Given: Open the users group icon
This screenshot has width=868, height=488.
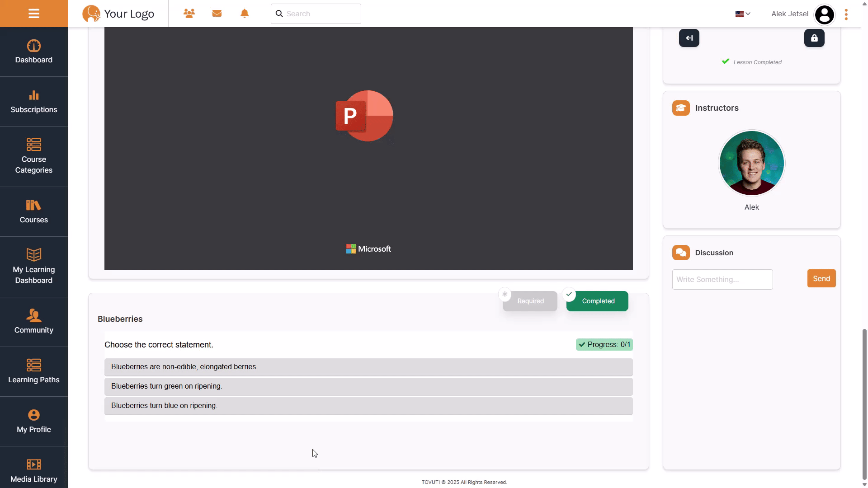Looking at the screenshot, I should (x=189, y=14).
